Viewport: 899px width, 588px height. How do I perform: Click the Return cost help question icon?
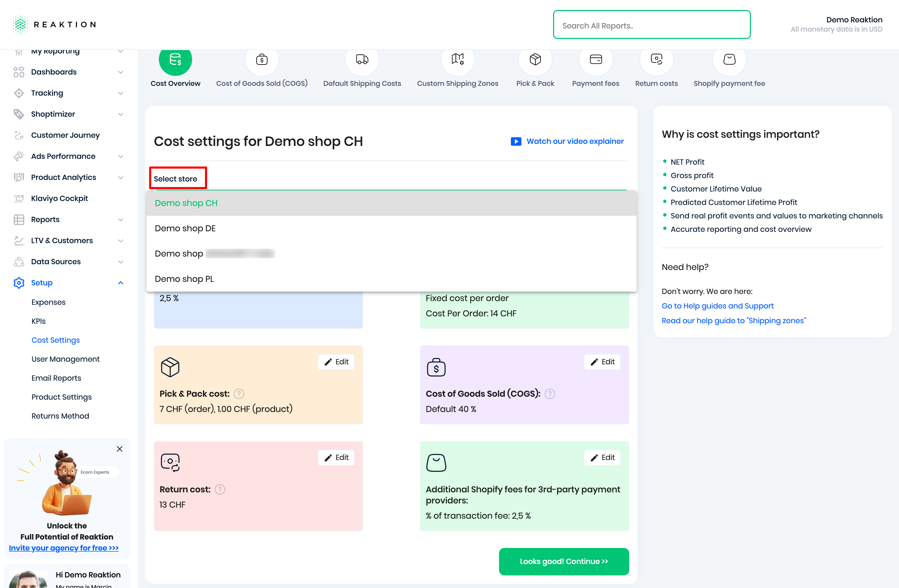[220, 489]
